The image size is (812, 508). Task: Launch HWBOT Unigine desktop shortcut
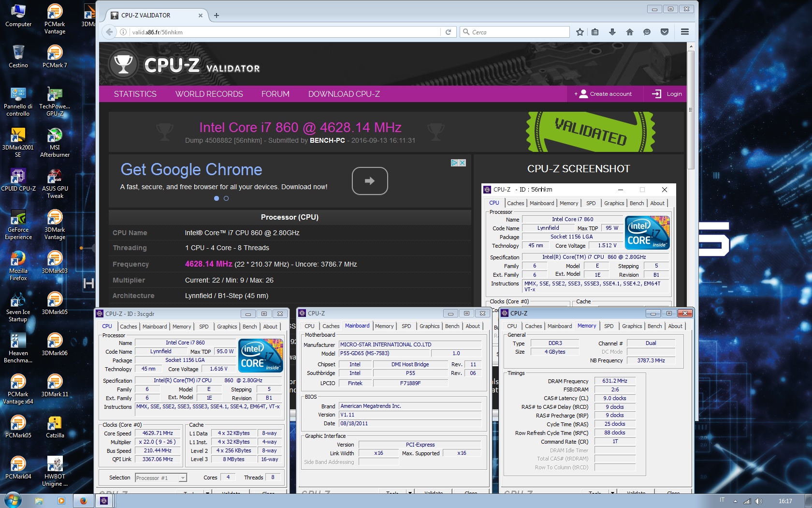point(55,471)
